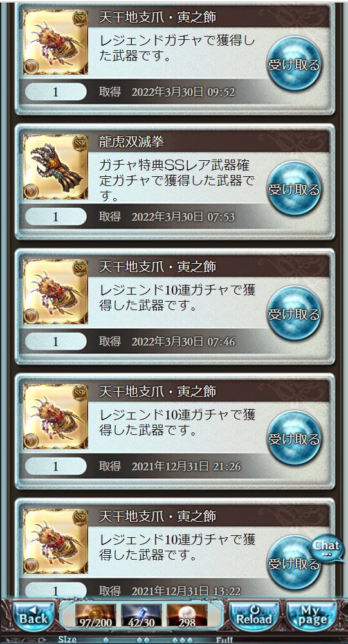Click 受け取る for 龍虎双滅拳

pyautogui.click(x=294, y=189)
